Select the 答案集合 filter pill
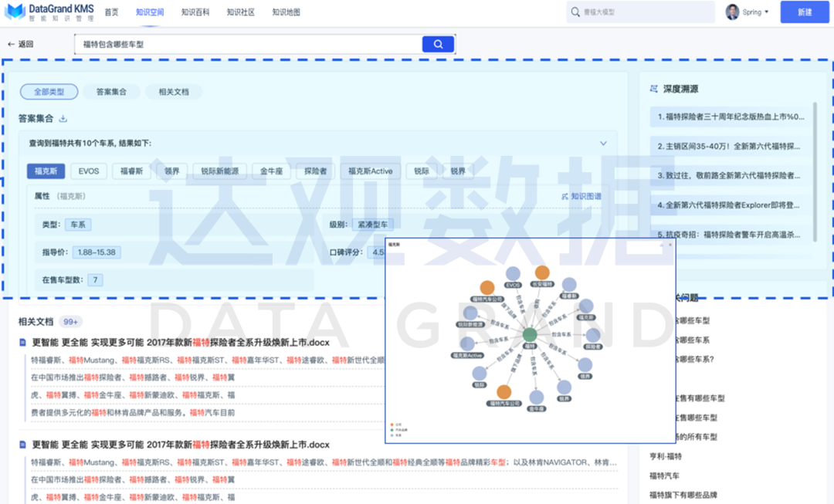The image size is (834, 504). pos(112,92)
